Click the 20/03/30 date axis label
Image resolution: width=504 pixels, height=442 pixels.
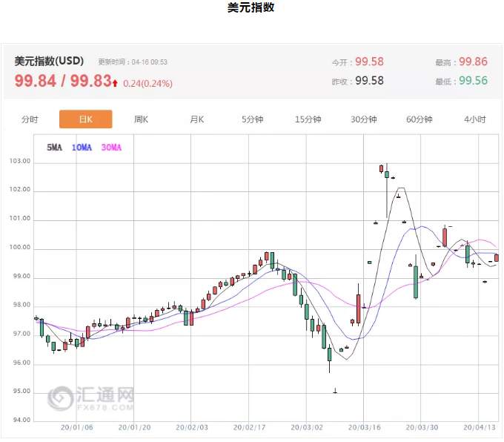[422, 427]
